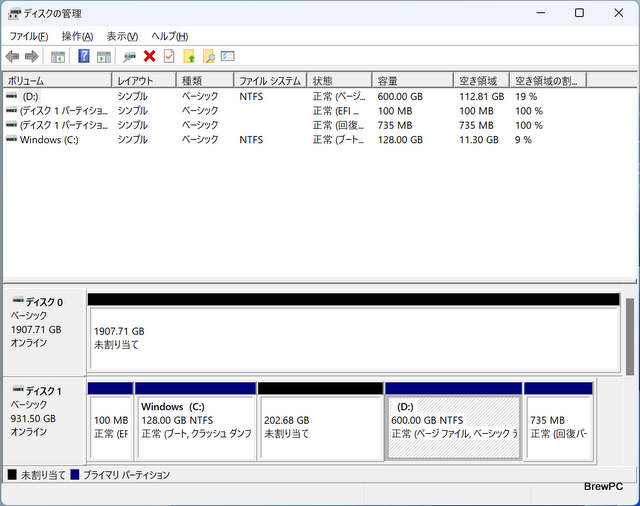Click the folder with magnifier icon
Image resolution: width=640 pixels, height=506 pixels.
click(208, 57)
